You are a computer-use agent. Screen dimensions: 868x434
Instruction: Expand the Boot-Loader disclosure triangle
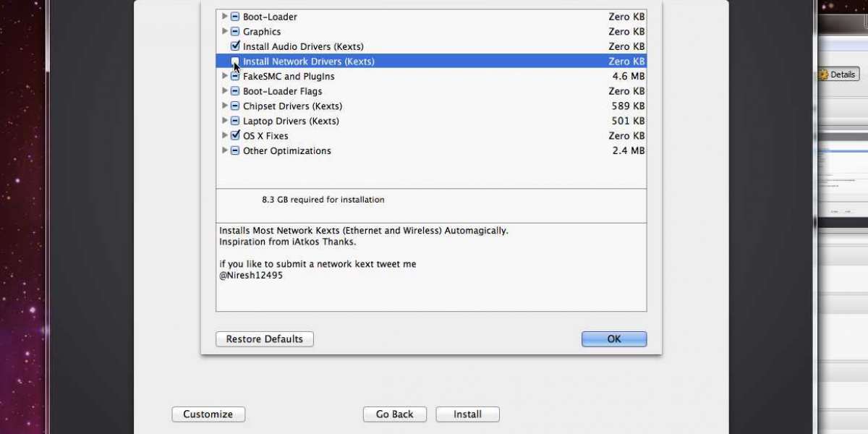point(225,17)
